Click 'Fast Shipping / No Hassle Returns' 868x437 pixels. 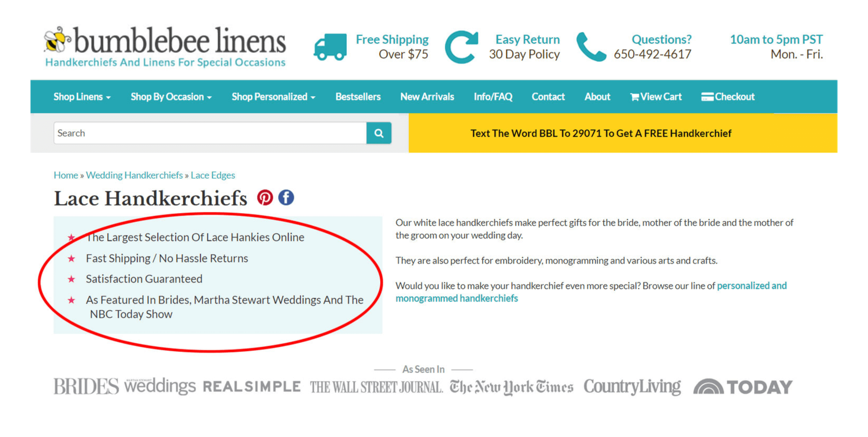point(167,258)
